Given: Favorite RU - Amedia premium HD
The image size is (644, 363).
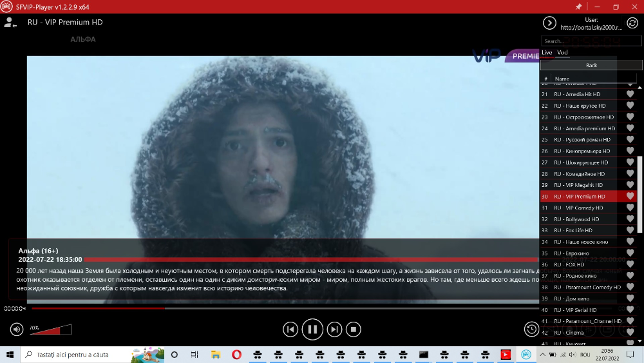Looking at the screenshot, I should [630, 128].
